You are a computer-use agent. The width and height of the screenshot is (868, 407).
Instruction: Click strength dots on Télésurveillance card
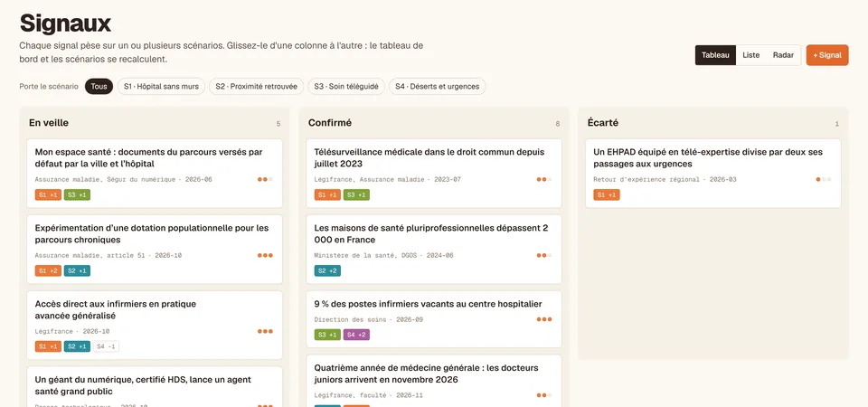coord(544,179)
